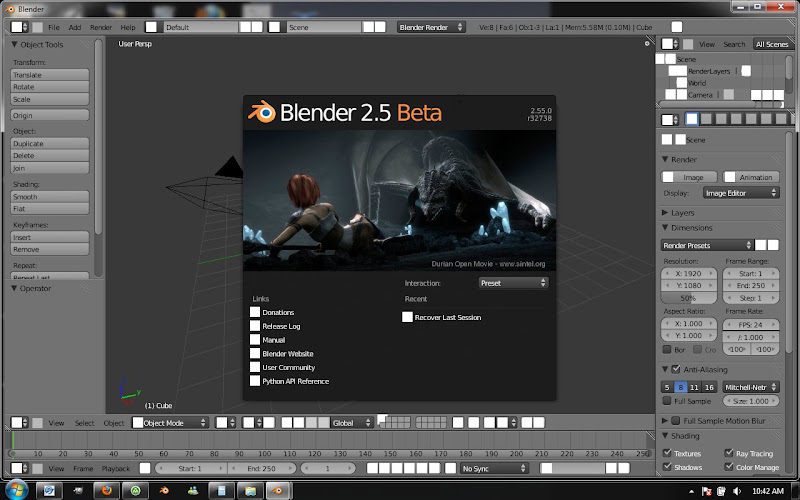Select anti-aliasing sample count 16
This screenshot has height=500, width=800.
point(709,387)
